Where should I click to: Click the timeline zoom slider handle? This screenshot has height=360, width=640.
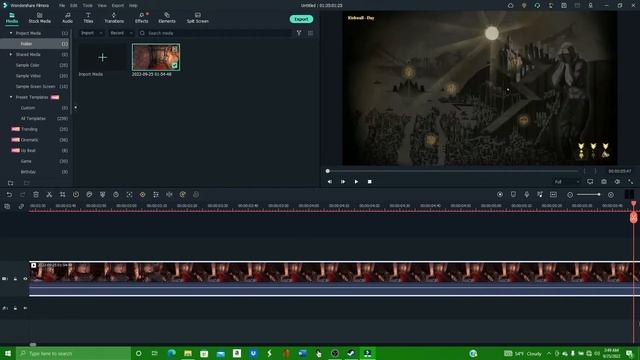pos(599,195)
